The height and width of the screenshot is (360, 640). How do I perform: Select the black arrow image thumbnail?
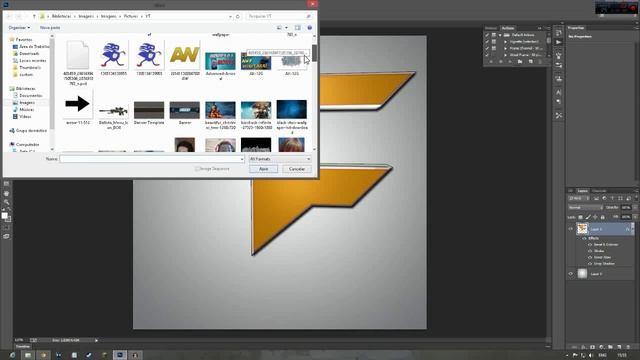click(78, 104)
